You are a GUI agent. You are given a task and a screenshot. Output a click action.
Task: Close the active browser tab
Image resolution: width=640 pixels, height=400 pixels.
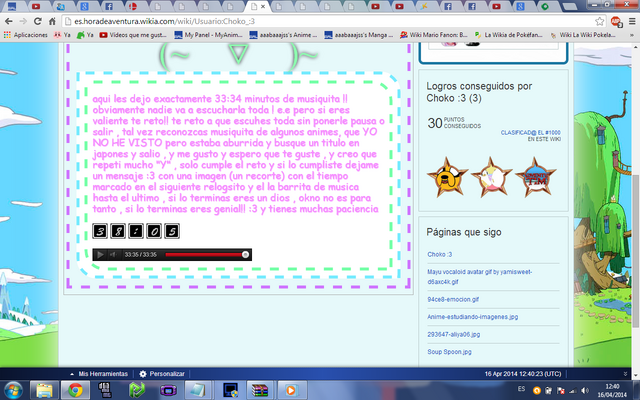(x=263, y=6)
